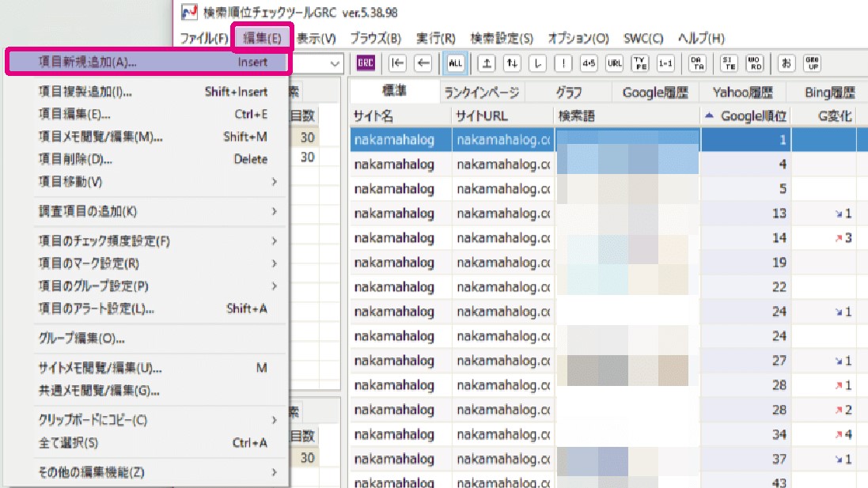Screen dimensions: 868x488
Task: Select the row with Google rank 1
Action: pyautogui.click(x=608, y=139)
